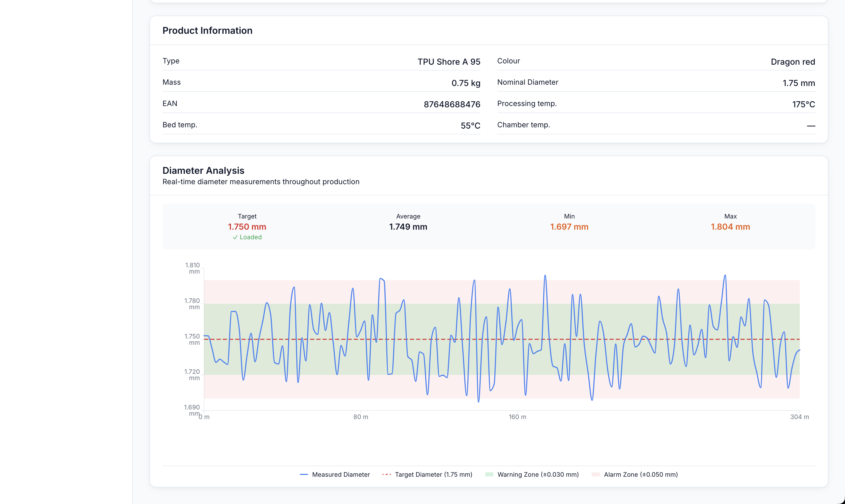
Task: Click the 80 m x-axis tick label
Action: pyautogui.click(x=361, y=417)
